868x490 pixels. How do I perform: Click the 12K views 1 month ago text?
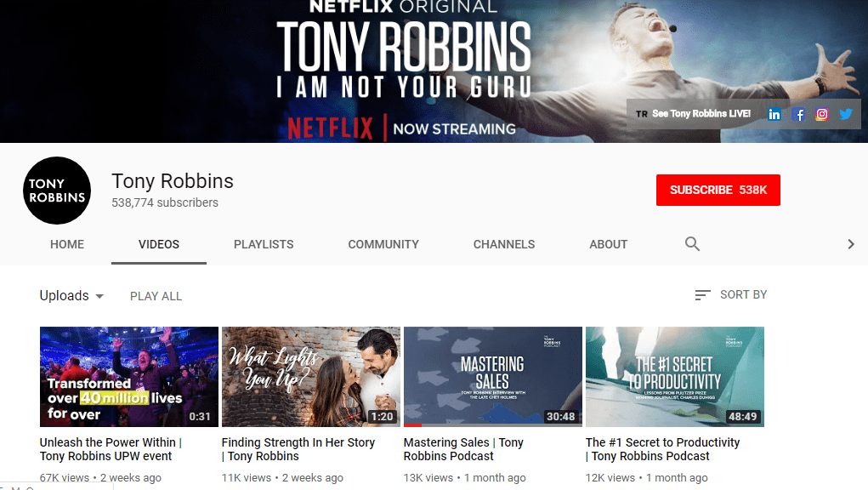[x=647, y=477]
